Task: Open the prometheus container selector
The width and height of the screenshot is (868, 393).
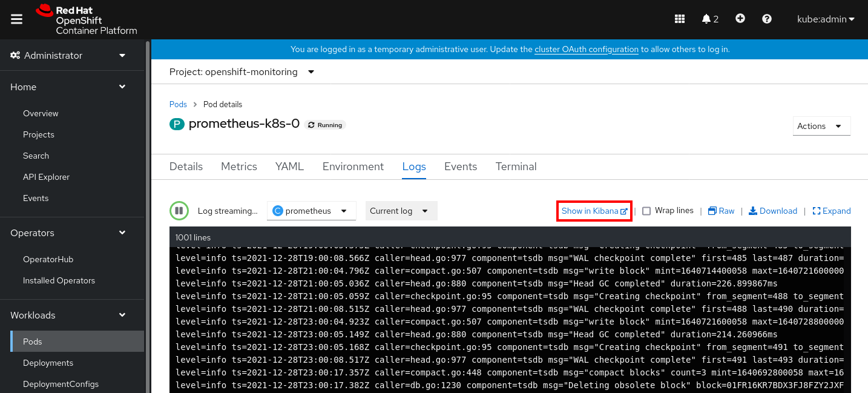Action: [x=311, y=211]
